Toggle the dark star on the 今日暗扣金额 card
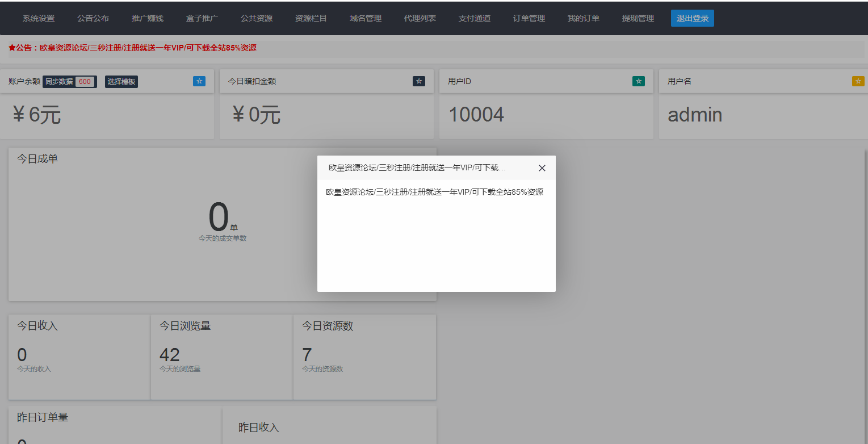The image size is (868, 444). point(418,81)
